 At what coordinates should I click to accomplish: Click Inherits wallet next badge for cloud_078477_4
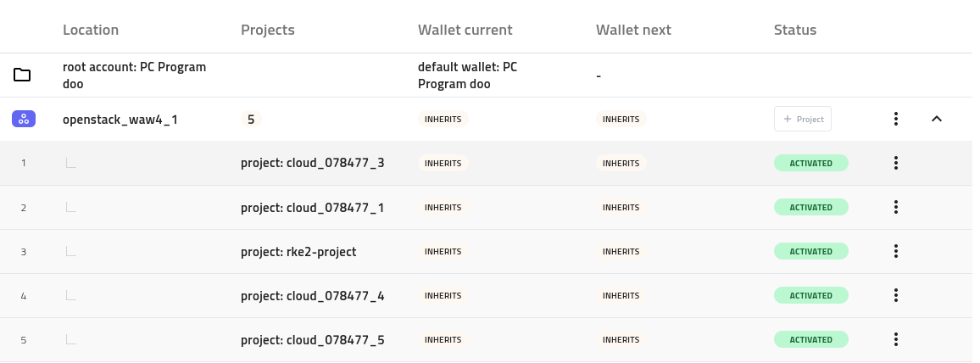click(x=621, y=296)
